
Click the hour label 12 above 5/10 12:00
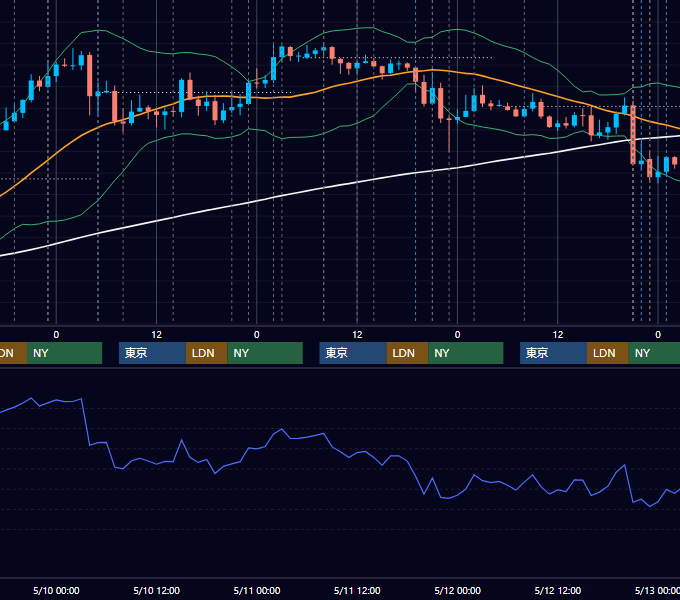[x=157, y=335]
